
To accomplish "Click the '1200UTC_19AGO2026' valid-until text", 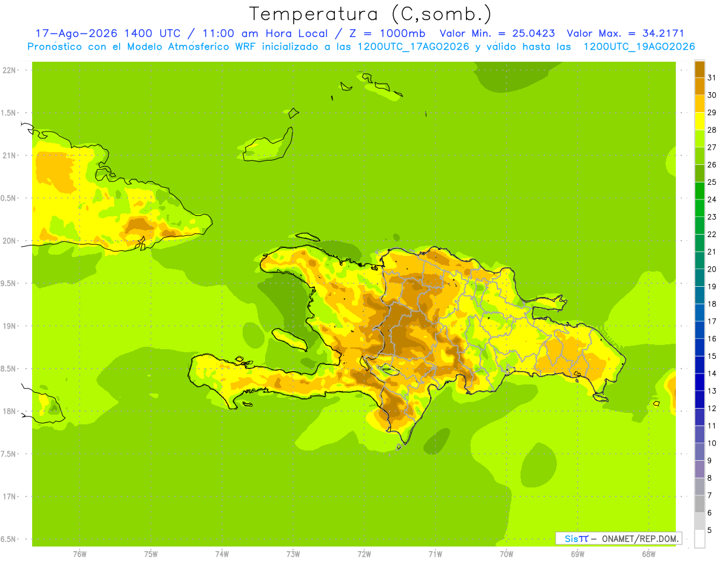I will coord(639,47).
